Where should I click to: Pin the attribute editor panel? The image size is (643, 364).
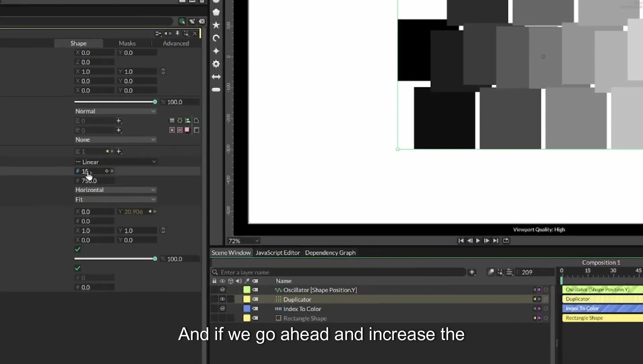point(177,33)
